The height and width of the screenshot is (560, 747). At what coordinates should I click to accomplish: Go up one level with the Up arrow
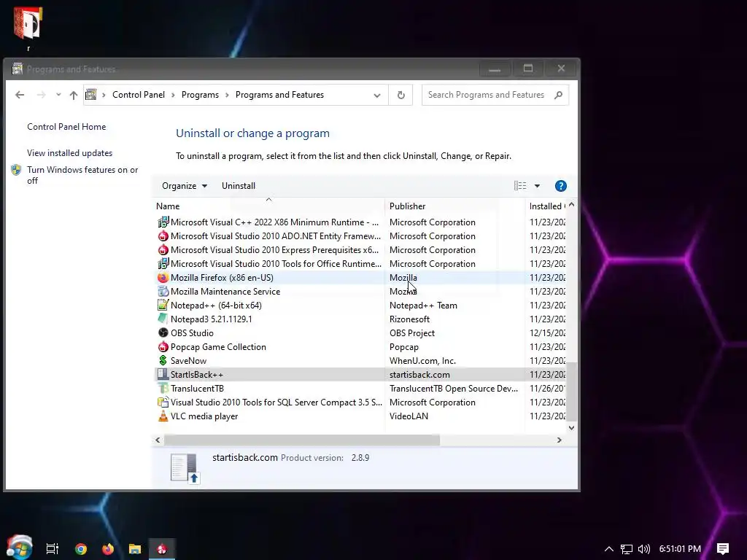74,95
